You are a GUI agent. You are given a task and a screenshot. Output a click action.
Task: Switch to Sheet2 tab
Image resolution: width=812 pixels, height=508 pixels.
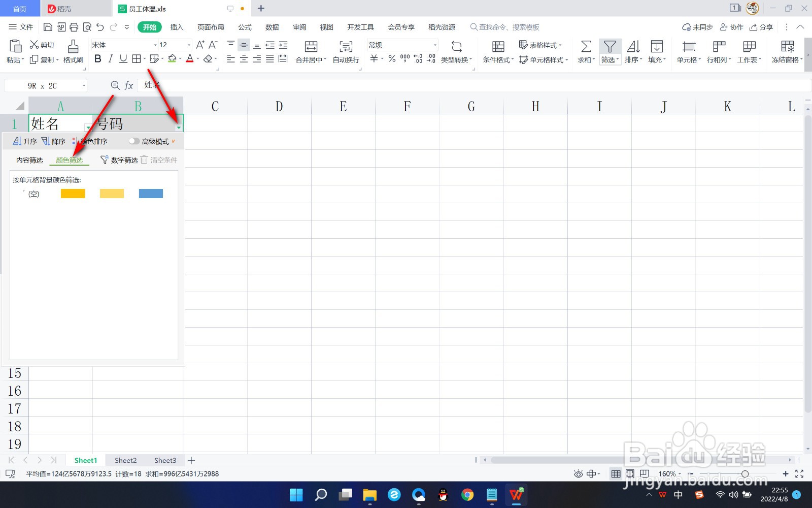pos(125,460)
